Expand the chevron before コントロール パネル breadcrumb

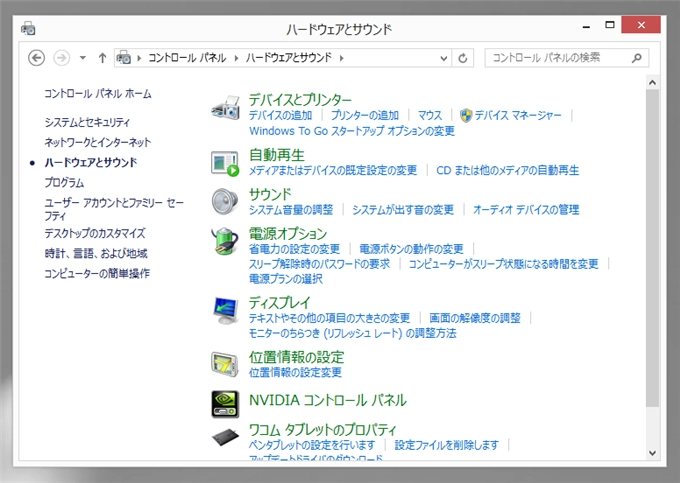coord(139,58)
